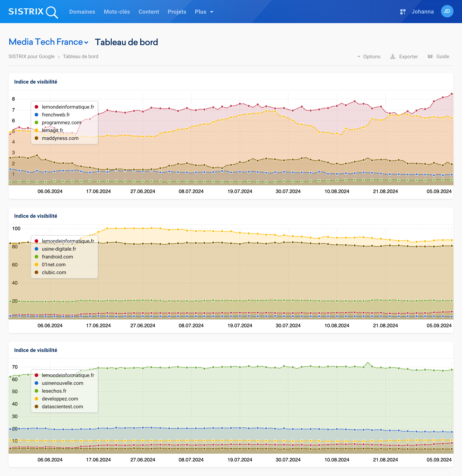Screen dimensions: 462x476
Task: Click the 19.07.2024 axis label in the first chart
Action: point(240,191)
